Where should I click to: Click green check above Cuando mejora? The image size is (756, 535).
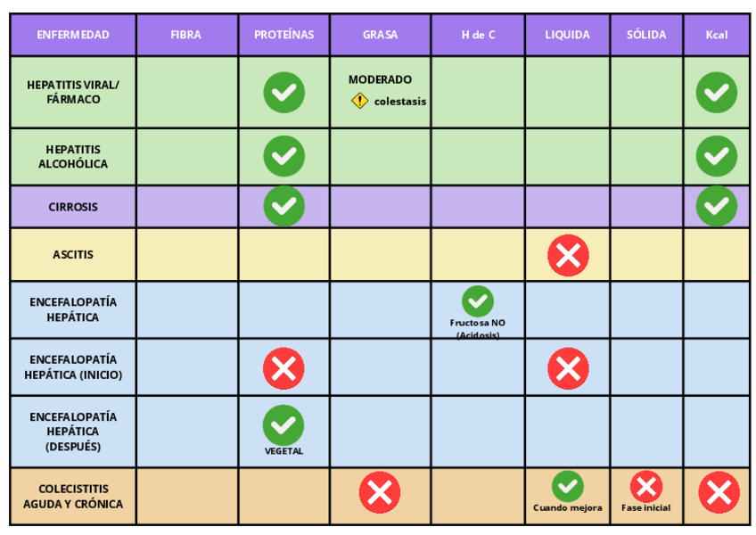coord(568,487)
